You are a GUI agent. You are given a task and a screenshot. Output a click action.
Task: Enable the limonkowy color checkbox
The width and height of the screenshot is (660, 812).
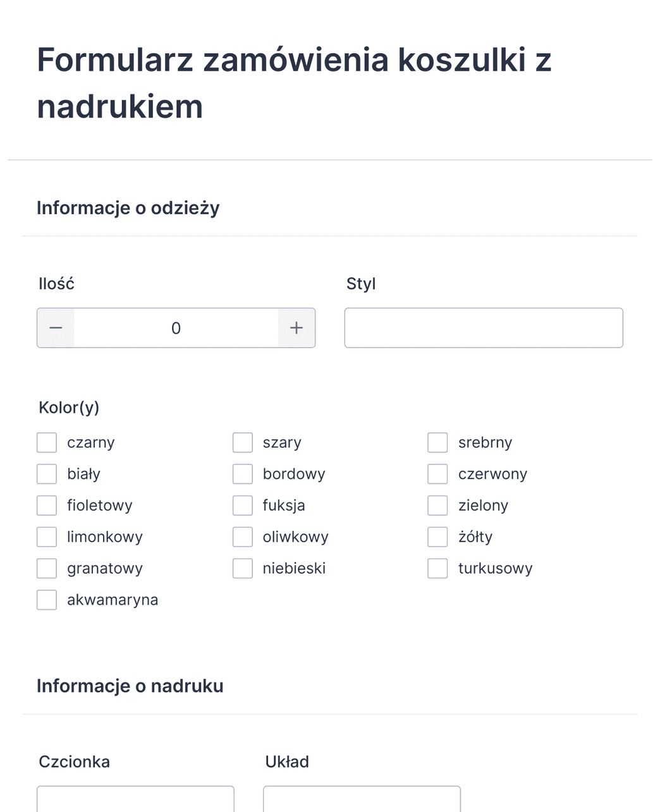(46, 536)
